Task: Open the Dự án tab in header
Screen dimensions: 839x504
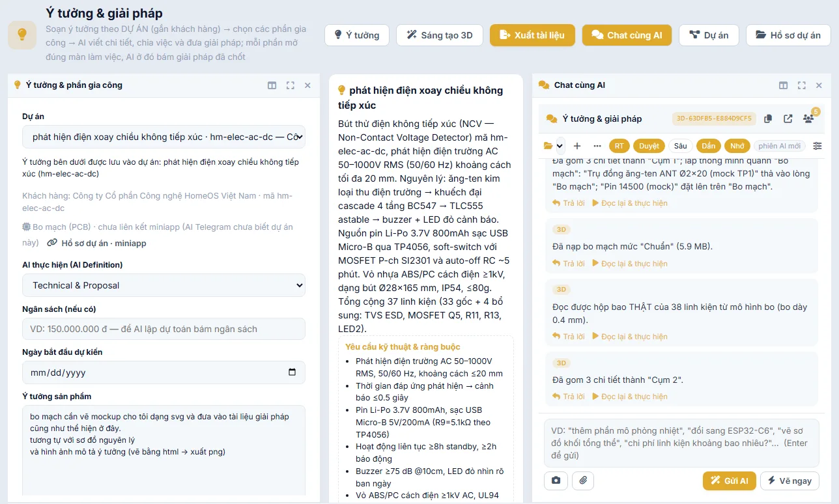Action: point(709,35)
